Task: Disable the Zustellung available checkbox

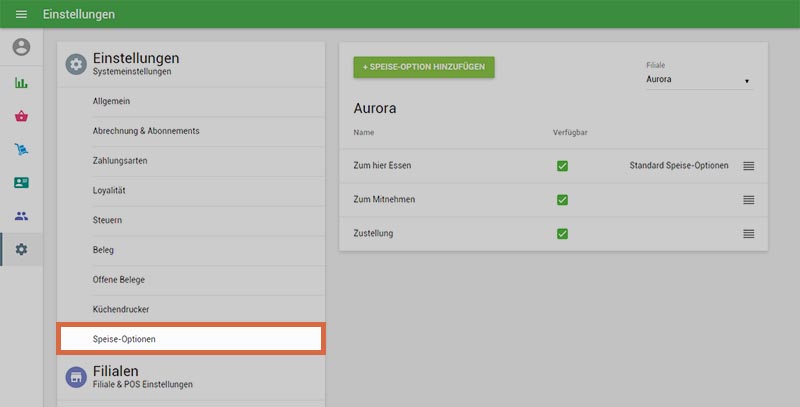Action: [562, 233]
